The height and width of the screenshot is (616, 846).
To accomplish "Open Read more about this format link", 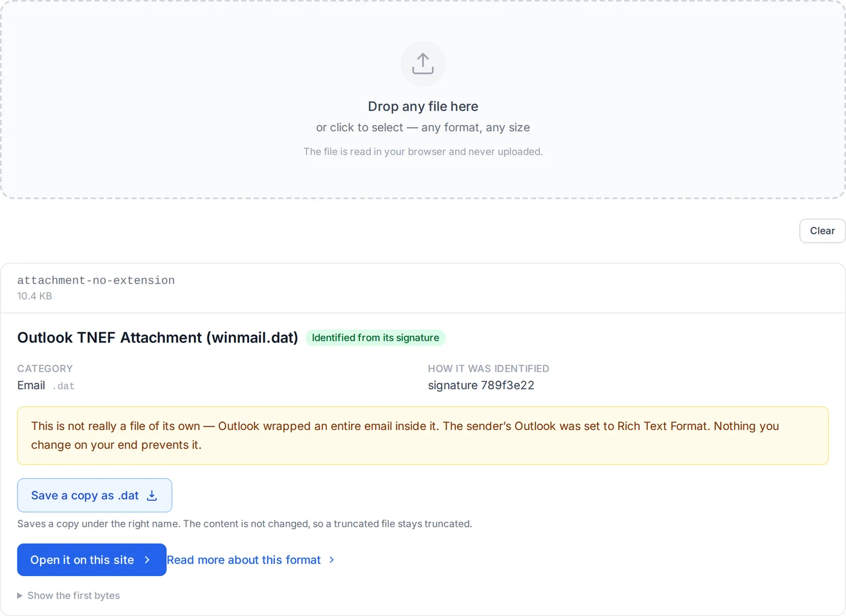I will tap(250, 560).
